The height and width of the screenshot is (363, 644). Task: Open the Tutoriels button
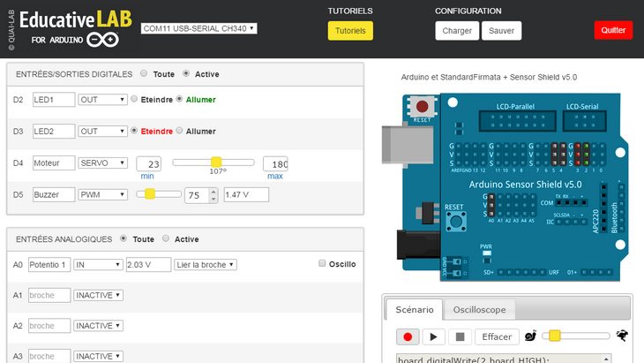[x=350, y=31]
